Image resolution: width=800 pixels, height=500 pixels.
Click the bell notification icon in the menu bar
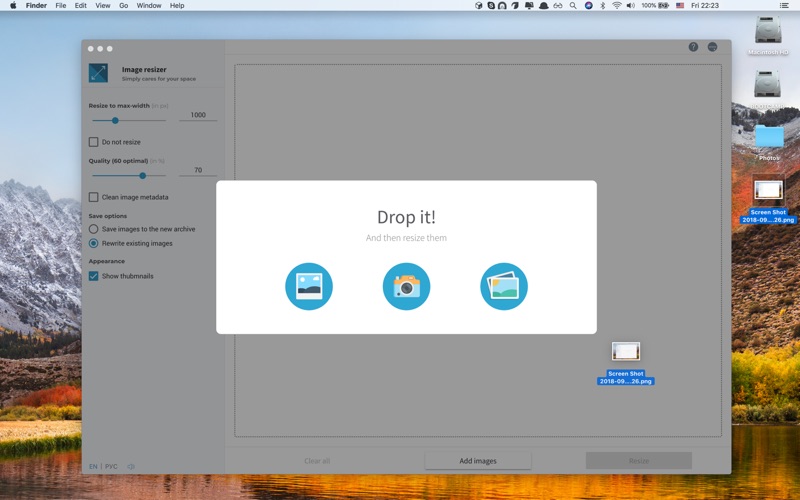(544, 6)
